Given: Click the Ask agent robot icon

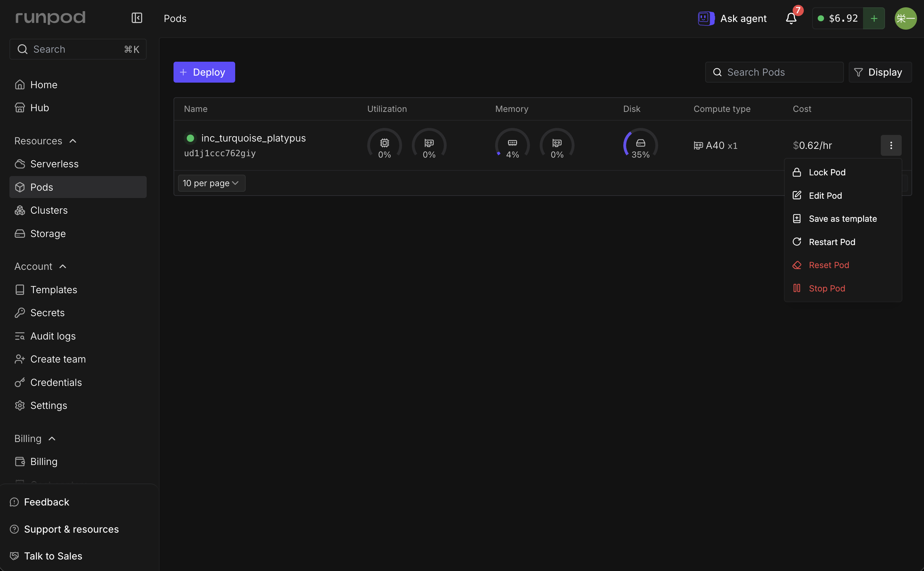Looking at the screenshot, I should pos(706,18).
